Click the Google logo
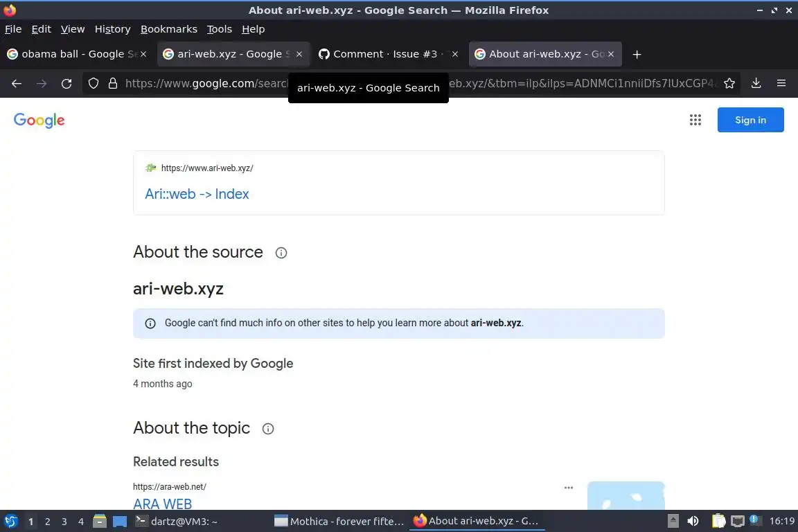The height and width of the screenshot is (532, 798). 39,120
